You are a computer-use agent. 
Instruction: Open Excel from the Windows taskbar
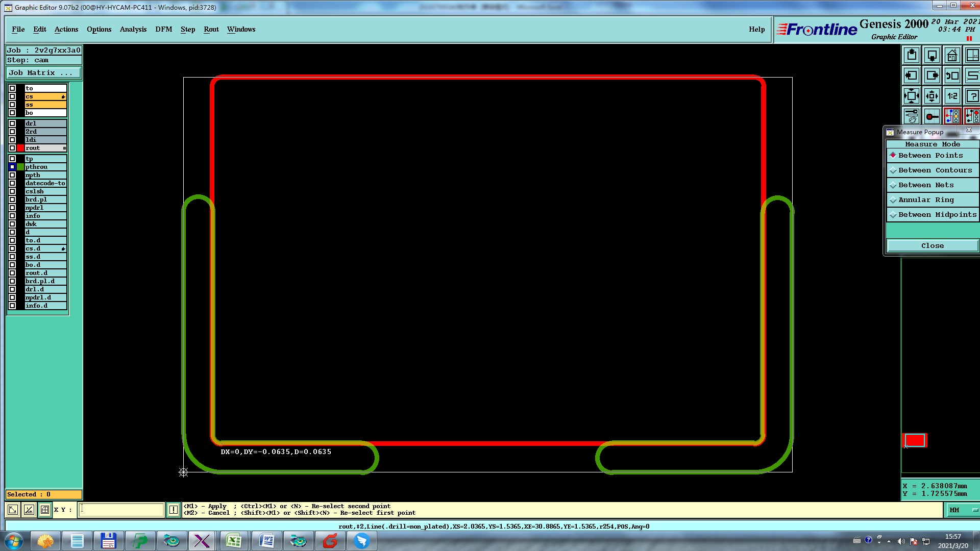[x=234, y=540]
